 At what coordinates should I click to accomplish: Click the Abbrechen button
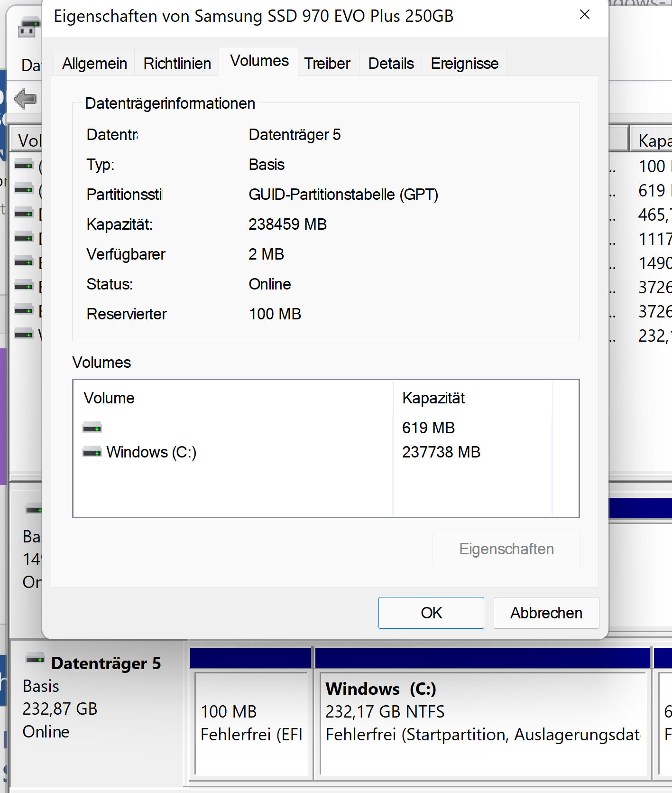546,613
